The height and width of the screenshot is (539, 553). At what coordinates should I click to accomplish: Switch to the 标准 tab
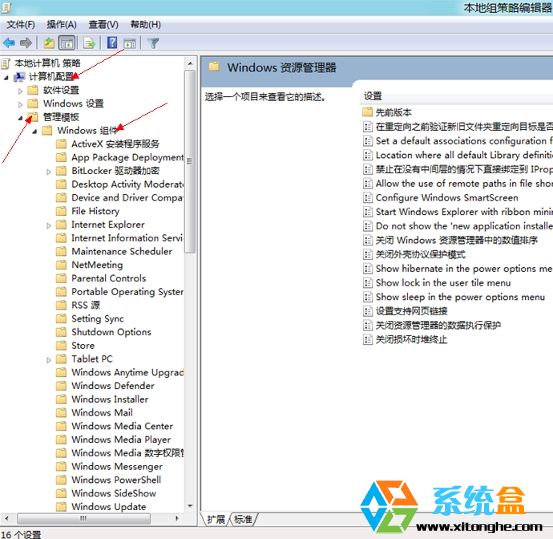click(x=243, y=519)
